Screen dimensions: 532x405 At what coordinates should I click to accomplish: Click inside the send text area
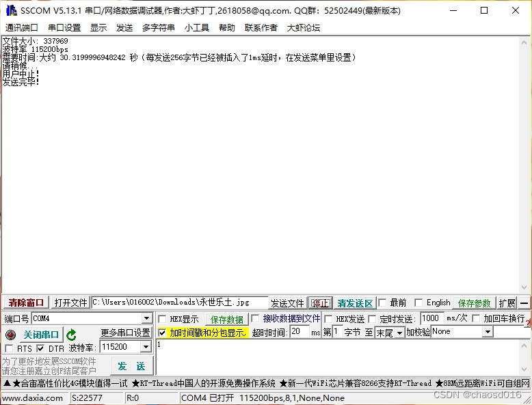click(x=338, y=357)
